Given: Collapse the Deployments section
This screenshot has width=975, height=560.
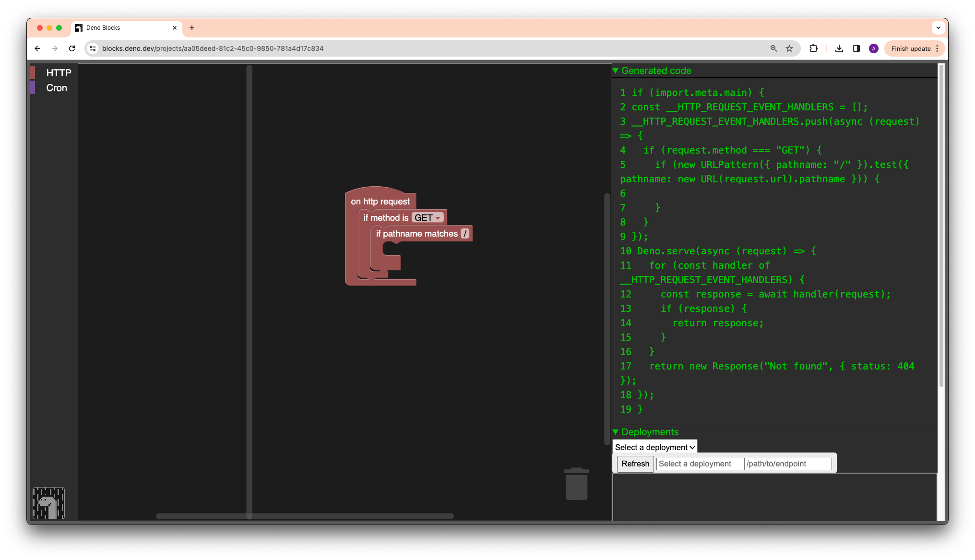Looking at the screenshot, I should 617,432.
